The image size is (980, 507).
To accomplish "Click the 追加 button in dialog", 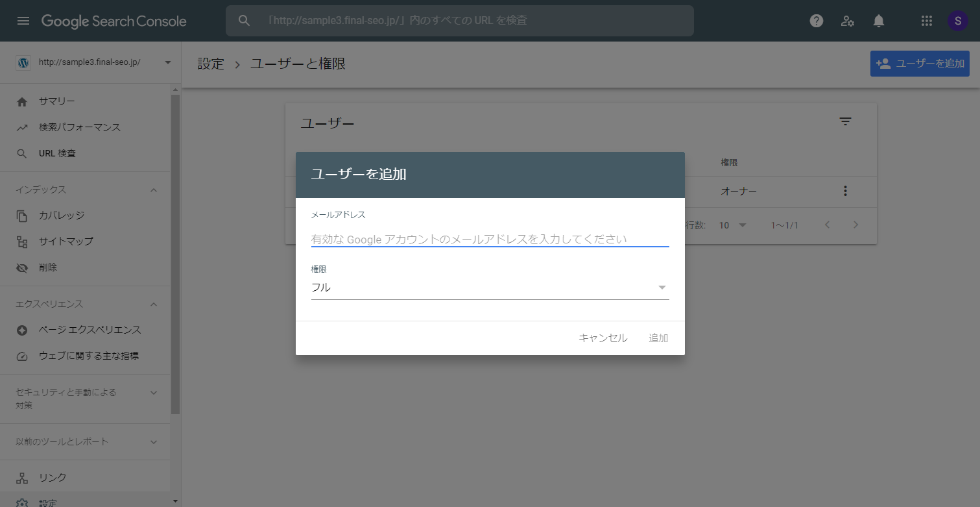I will coord(658,338).
